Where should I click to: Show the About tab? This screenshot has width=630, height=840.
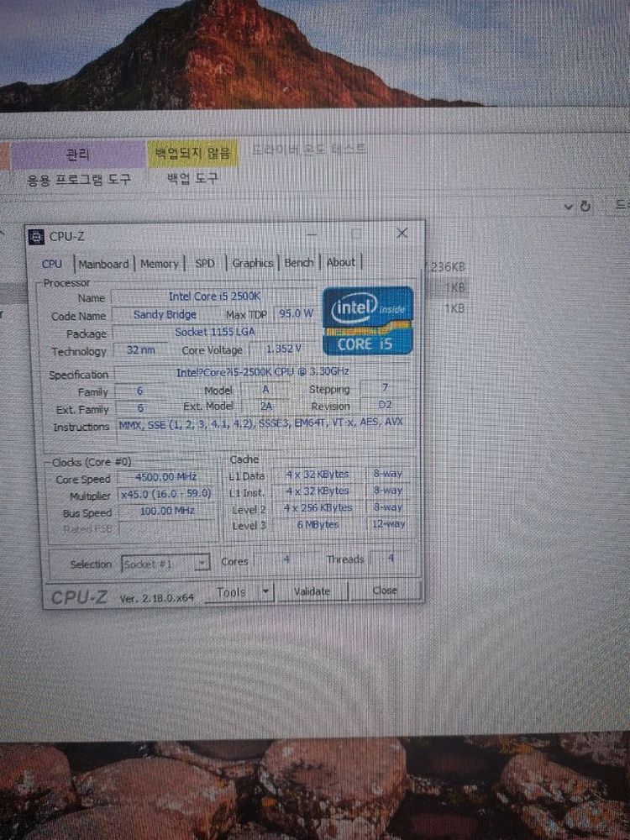tap(341, 262)
